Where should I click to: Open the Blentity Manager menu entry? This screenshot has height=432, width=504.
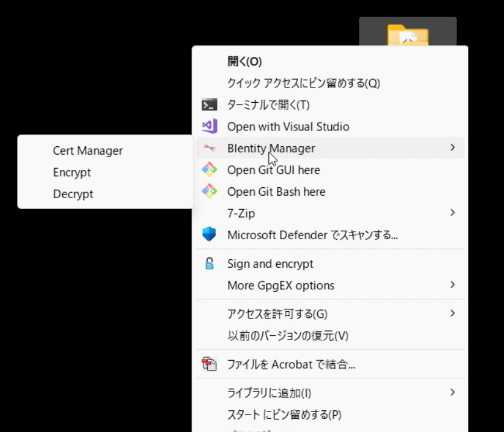coord(330,148)
